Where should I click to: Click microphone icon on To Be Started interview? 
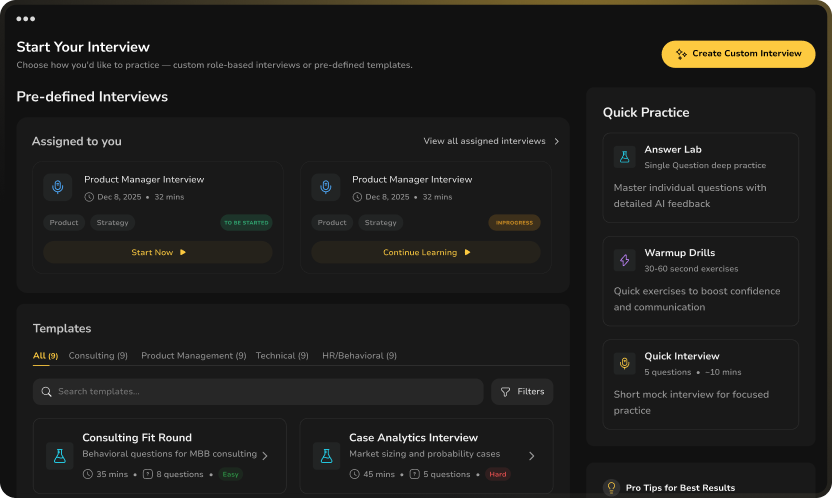58,187
